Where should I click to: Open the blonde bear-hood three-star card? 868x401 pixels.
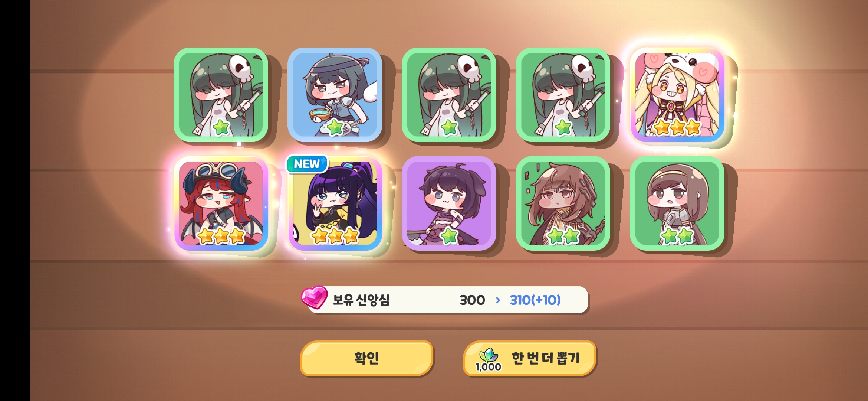677,95
